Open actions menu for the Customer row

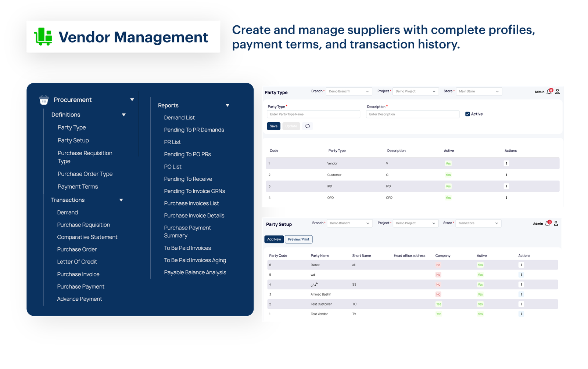(x=506, y=174)
